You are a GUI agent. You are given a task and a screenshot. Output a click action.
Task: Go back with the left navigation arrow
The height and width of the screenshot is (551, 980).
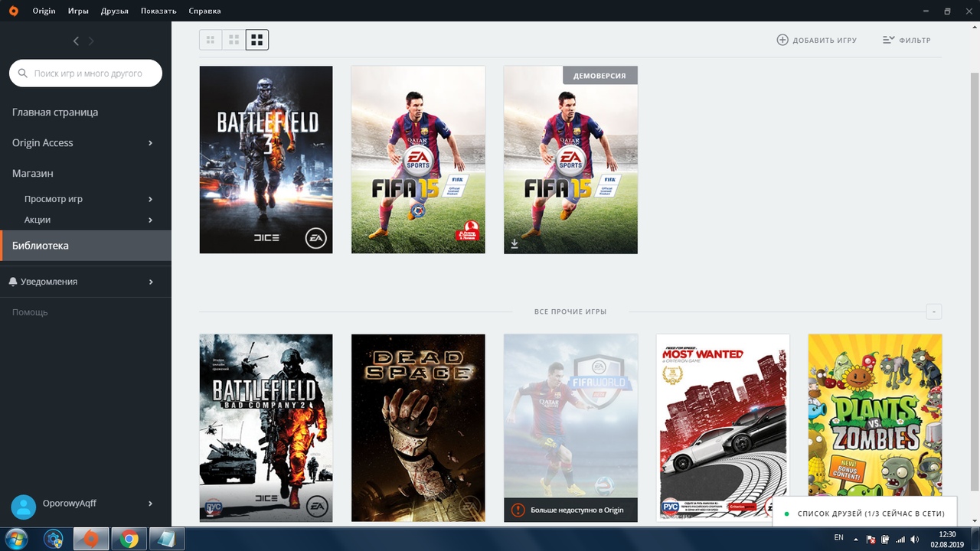76,41
